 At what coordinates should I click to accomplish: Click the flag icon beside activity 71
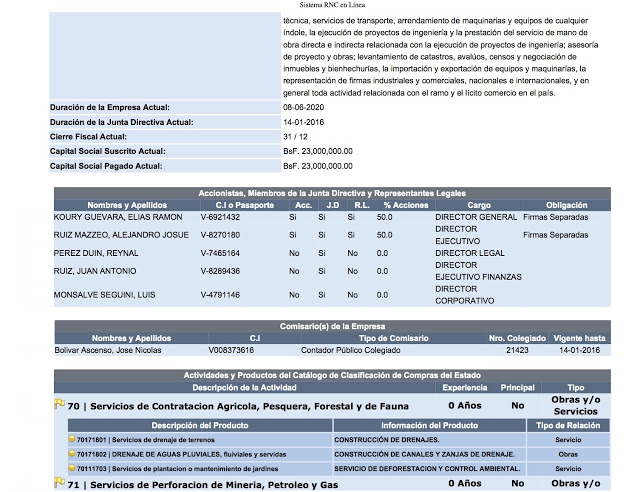coord(59,483)
